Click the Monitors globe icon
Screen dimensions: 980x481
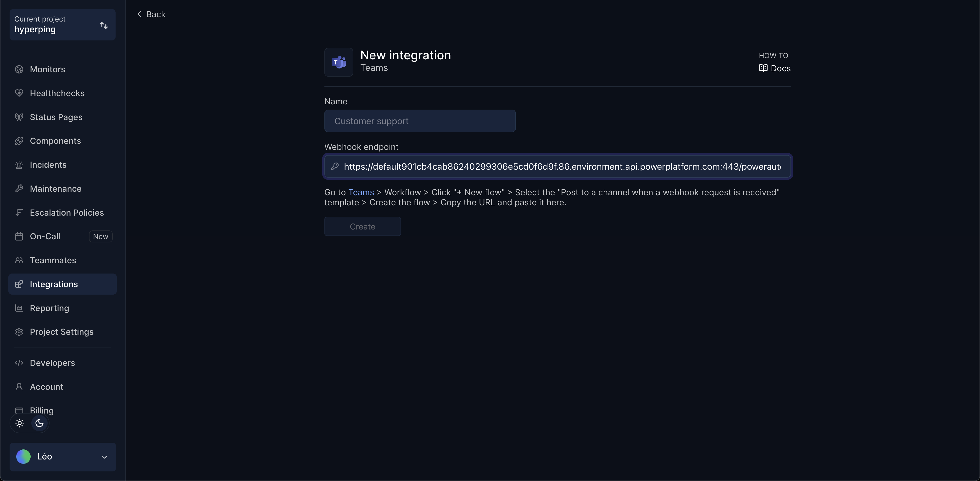tap(19, 69)
